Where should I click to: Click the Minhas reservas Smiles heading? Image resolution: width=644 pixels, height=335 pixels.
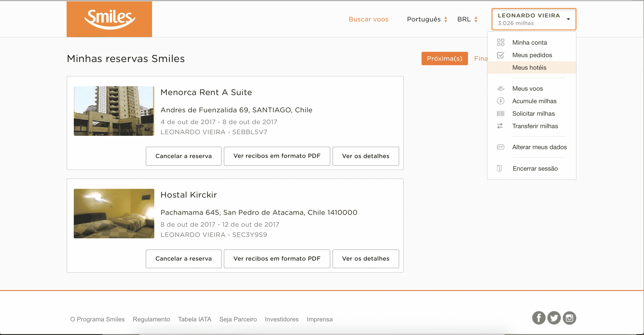tap(126, 59)
